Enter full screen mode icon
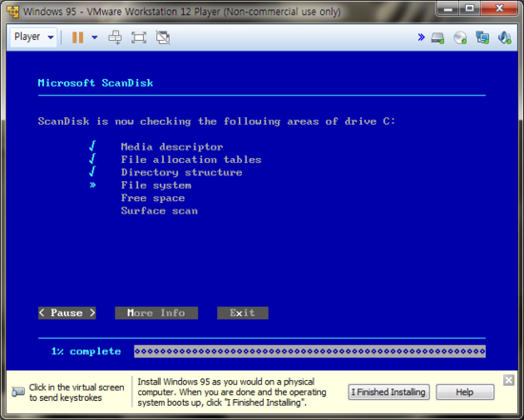524x420 pixels. click(x=139, y=37)
